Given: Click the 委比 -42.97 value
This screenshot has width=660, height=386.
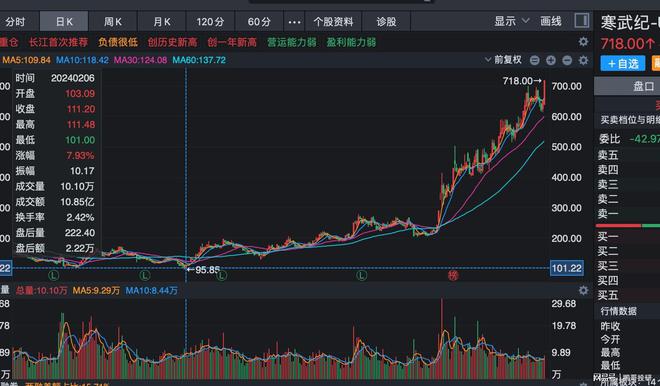Looking at the screenshot, I should click(x=644, y=138).
